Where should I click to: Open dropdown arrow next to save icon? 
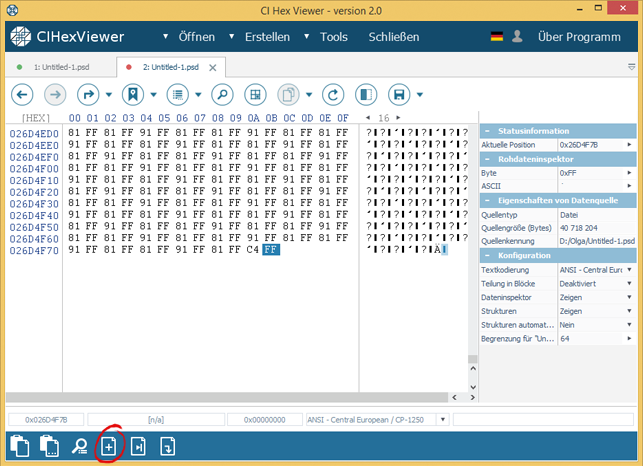pos(420,95)
